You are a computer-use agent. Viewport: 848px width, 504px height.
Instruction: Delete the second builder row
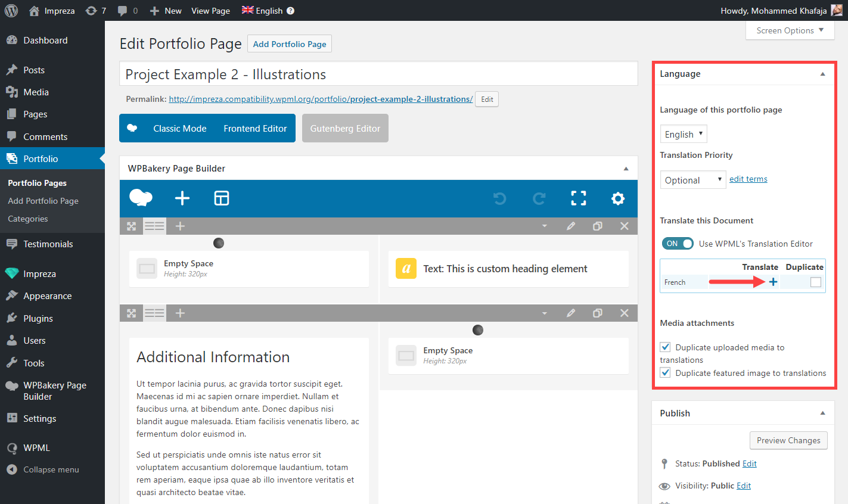pyautogui.click(x=625, y=313)
